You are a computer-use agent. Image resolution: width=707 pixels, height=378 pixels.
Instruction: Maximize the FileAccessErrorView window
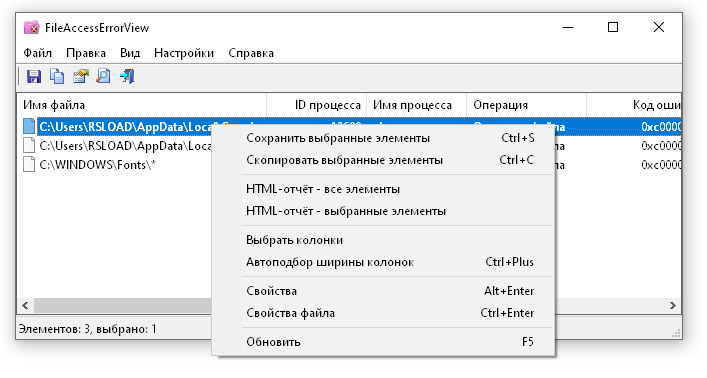coord(613,28)
